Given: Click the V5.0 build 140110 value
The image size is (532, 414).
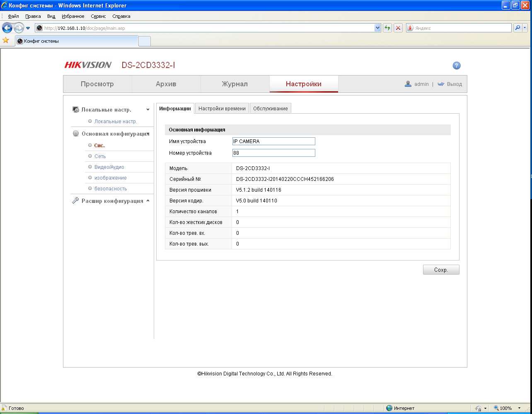Looking at the screenshot, I should click(256, 201).
